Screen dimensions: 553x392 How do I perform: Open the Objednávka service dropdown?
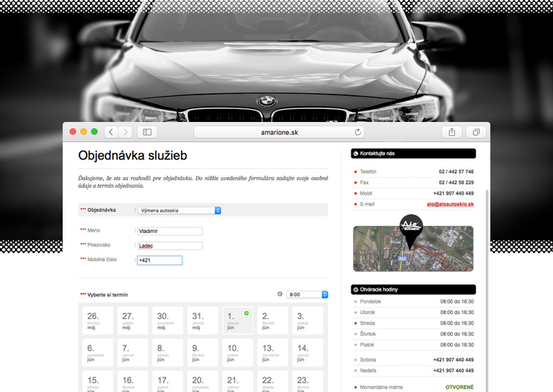click(179, 210)
